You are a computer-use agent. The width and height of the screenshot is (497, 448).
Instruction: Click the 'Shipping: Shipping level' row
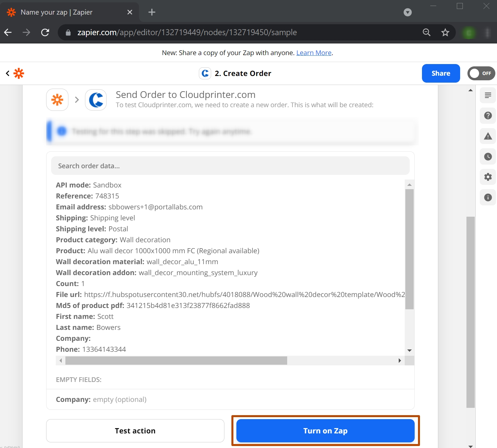click(95, 218)
